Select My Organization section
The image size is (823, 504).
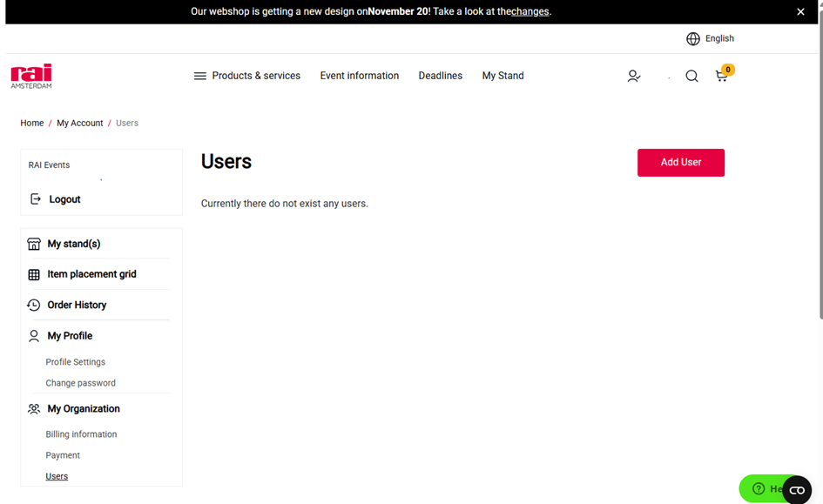coord(84,408)
